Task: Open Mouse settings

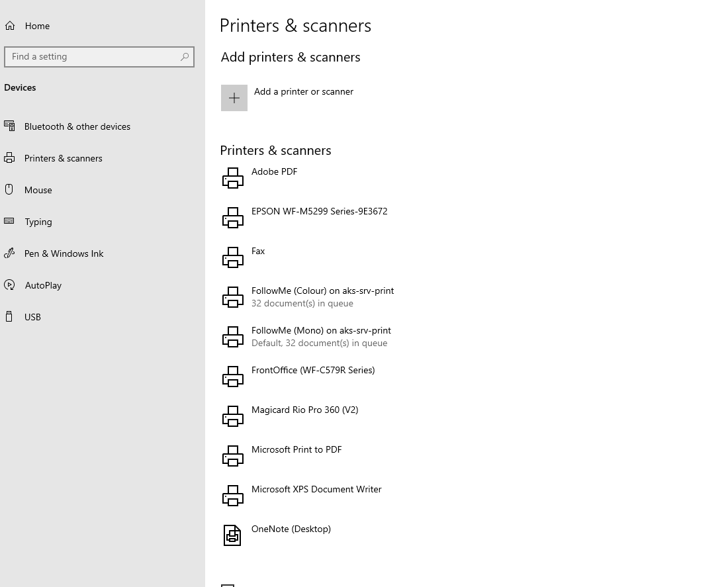Action: (38, 190)
